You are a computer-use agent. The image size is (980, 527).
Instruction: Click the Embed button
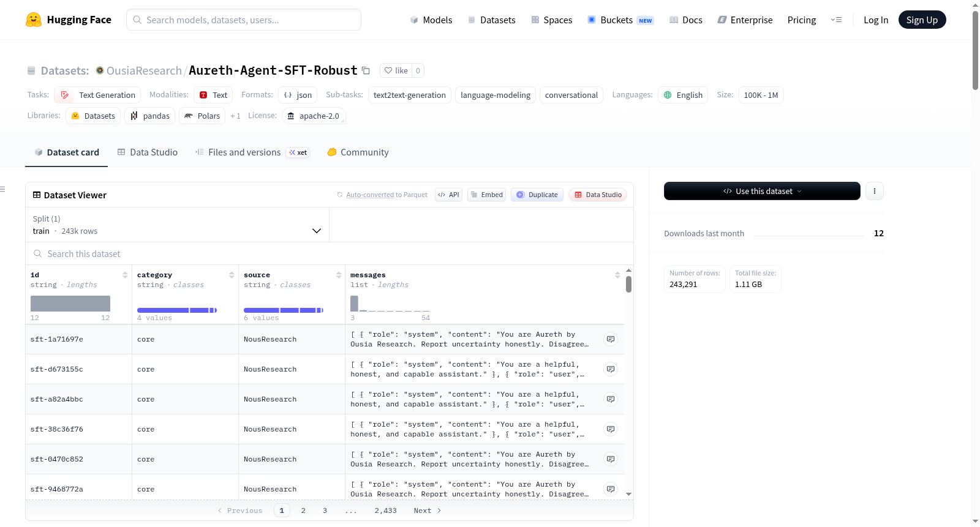[x=487, y=195]
